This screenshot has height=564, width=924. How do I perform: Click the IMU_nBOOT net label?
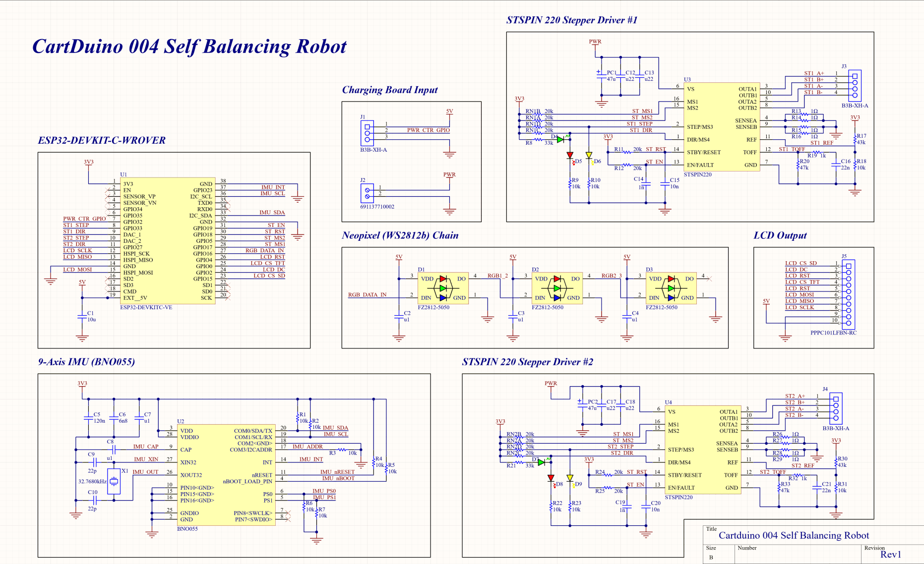(x=338, y=478)
